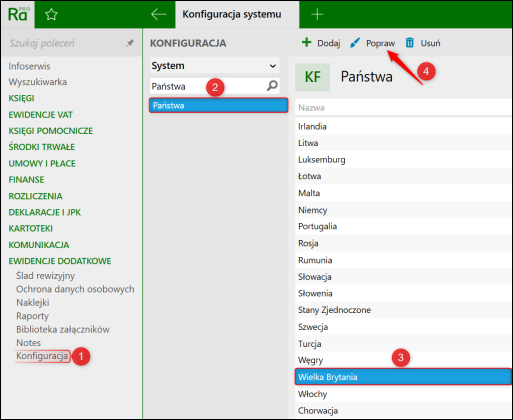Open the DEKLARACJE I JPK menu

click(45, 212)
